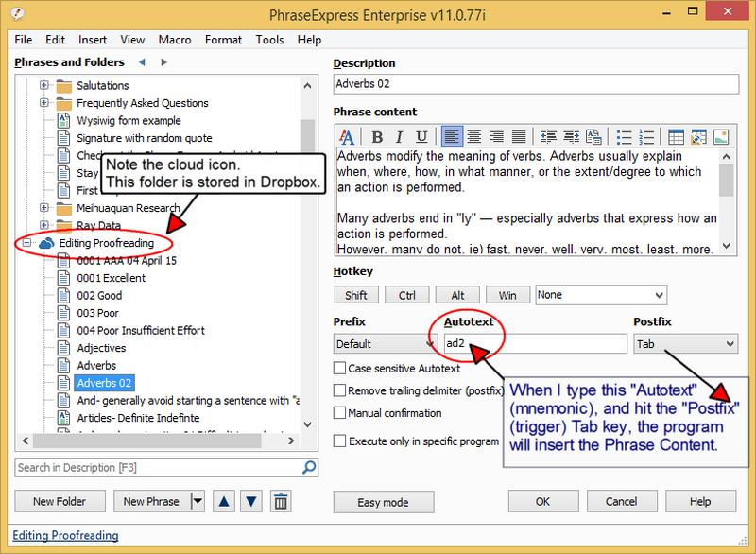The width and height of the screenshot is (756, 554).
Task: Open the Edit menu
Action: click(55, 40)
